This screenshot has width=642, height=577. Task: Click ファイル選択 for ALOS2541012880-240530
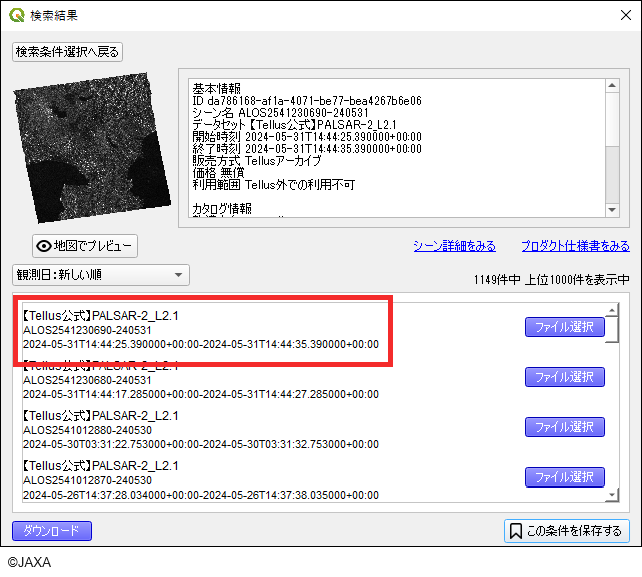(565, 427)
